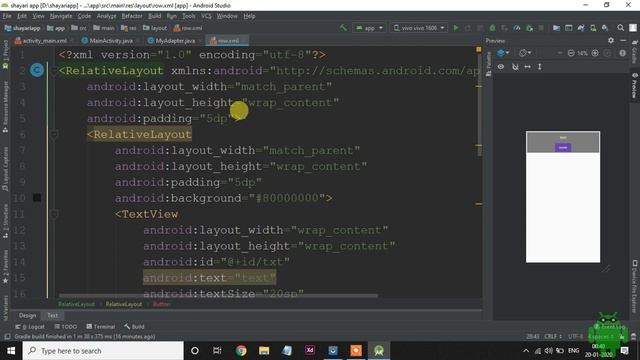
Task: Open the Refactor menu
Action: tap(132, 16)
